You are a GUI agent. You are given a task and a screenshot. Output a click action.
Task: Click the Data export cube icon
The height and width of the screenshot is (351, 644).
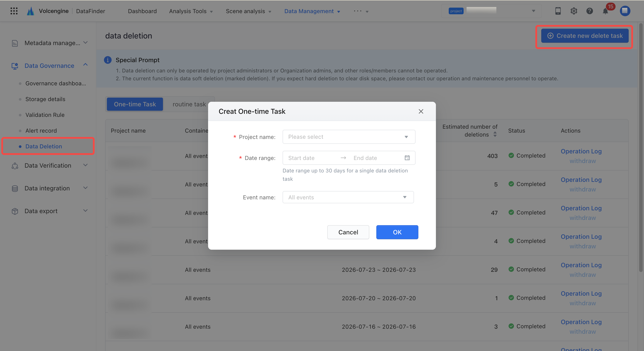(15, 211)
